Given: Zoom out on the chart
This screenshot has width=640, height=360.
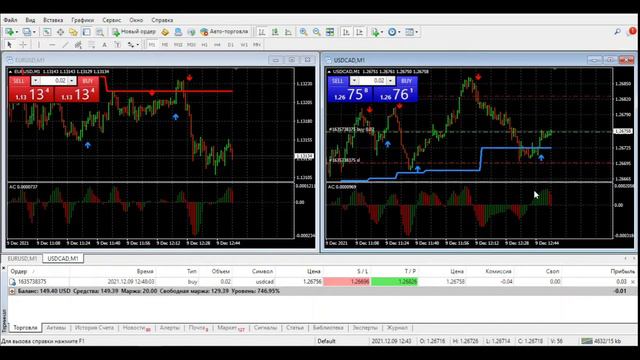Looking at the screenshot, I should [x=316, y=32].
